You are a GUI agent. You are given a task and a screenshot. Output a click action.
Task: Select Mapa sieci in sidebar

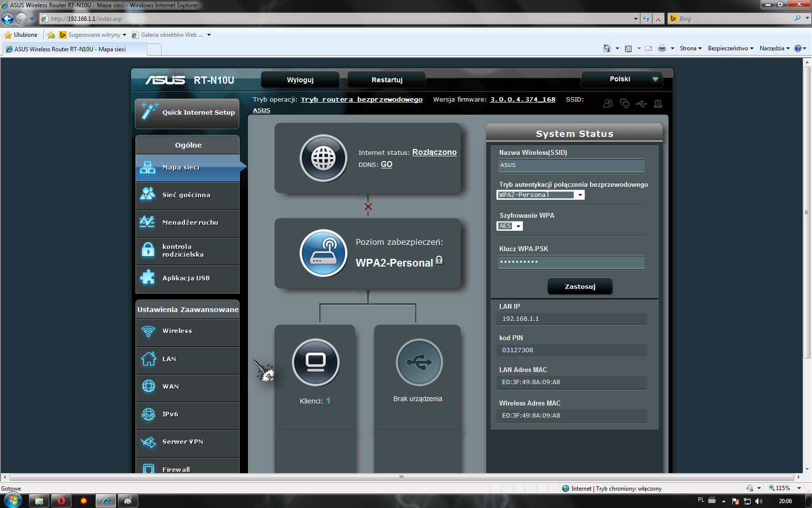[x=188, y=168]
